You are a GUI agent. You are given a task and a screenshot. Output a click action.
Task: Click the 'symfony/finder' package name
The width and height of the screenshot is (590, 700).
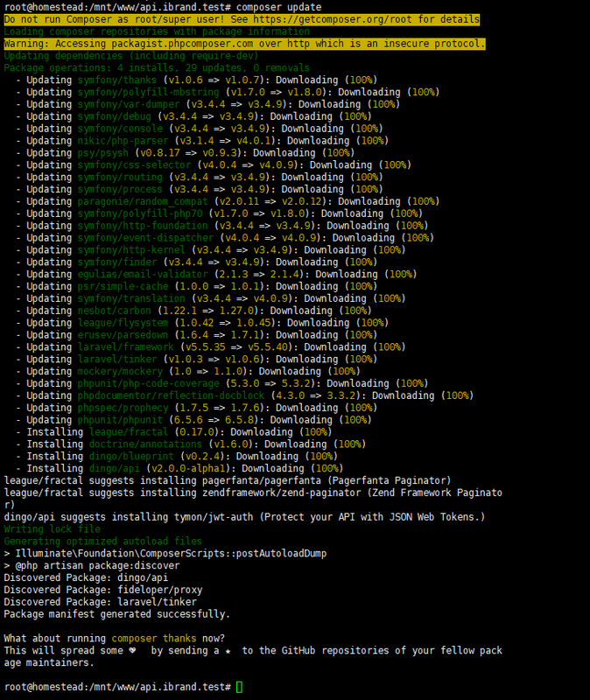(x=117, y=262)
